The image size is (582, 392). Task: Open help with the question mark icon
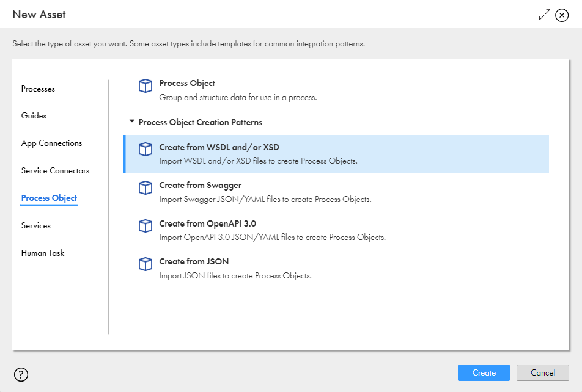pos(21,374)
